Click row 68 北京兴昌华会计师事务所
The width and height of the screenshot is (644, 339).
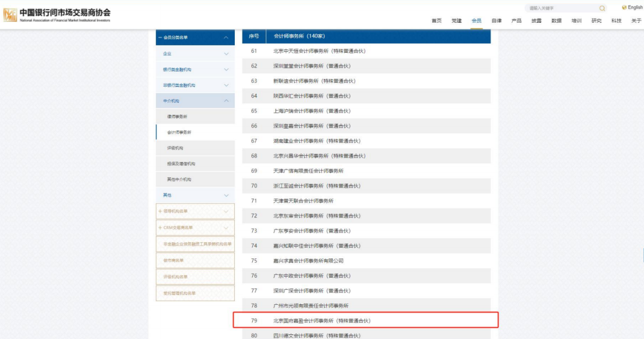click(x=367, y=156)
